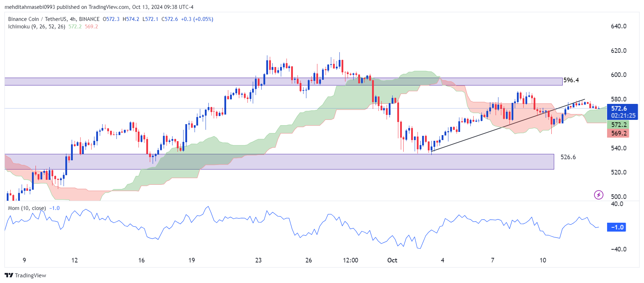Click the open price value O572.3

pos(111,19)
